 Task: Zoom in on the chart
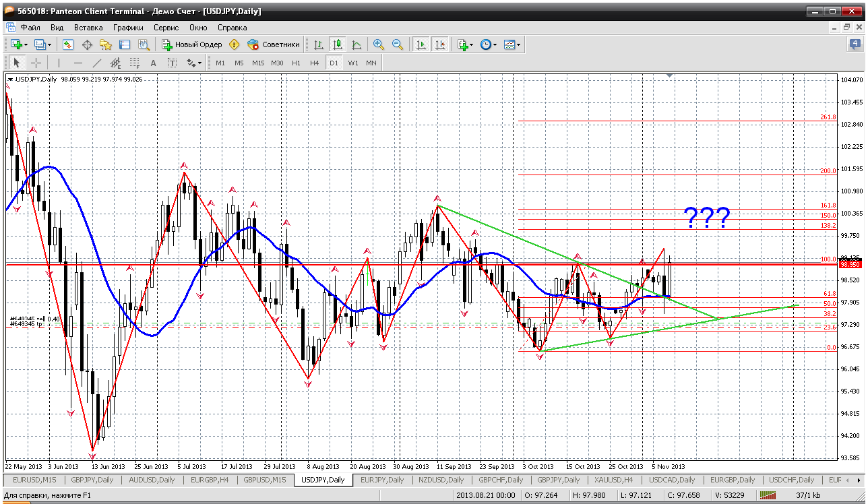[x=379, y=44]
